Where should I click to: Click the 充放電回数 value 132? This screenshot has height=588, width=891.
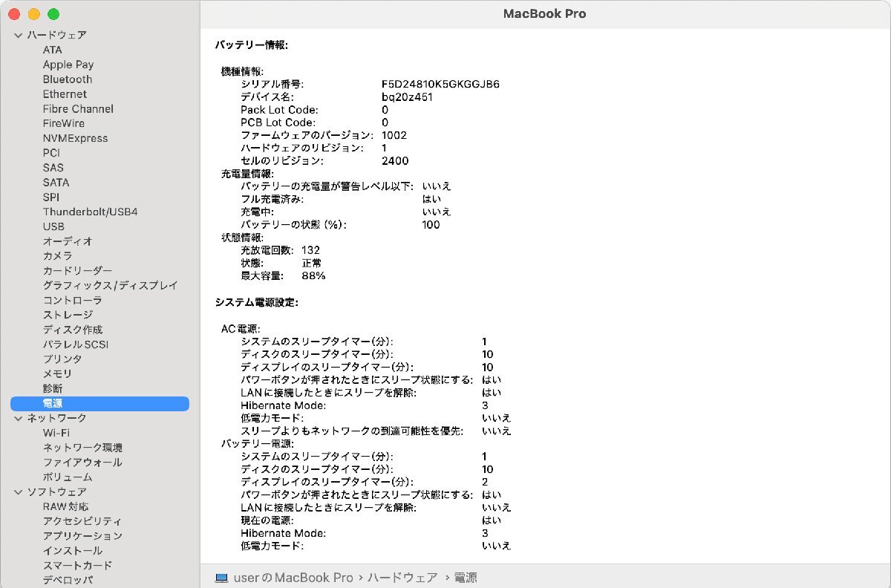coord(310,250)
